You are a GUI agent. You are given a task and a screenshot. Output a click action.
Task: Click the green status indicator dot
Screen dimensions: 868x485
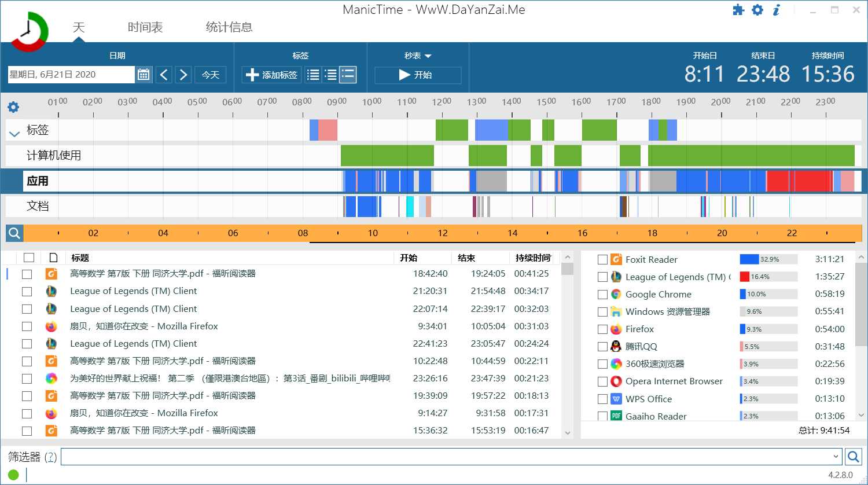13,475
